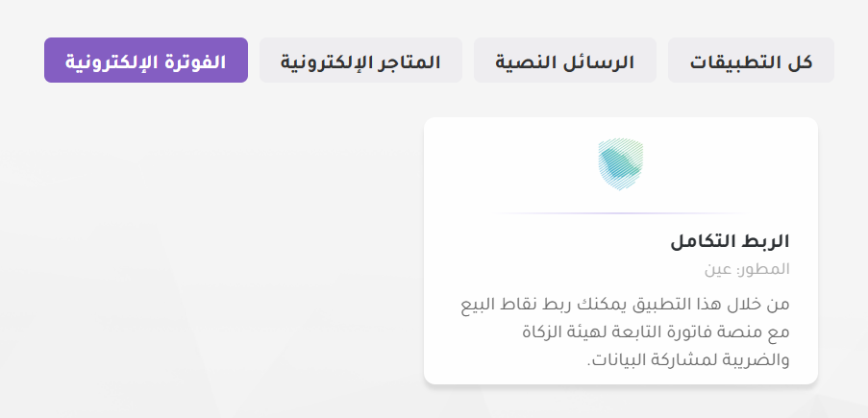Image resolution: width=868 pixels, height=418 pixels.
Task: Click description line starting من خلال هذا التطبيق
Action: pos(625,305)
